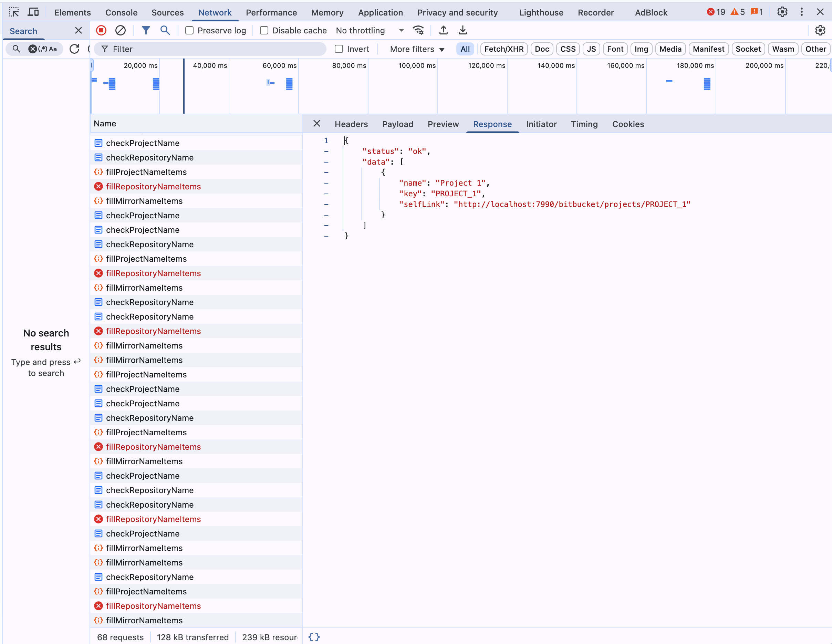Enable the Preserve log checkbox
The image size is (832, 644).
coord(189,31)
